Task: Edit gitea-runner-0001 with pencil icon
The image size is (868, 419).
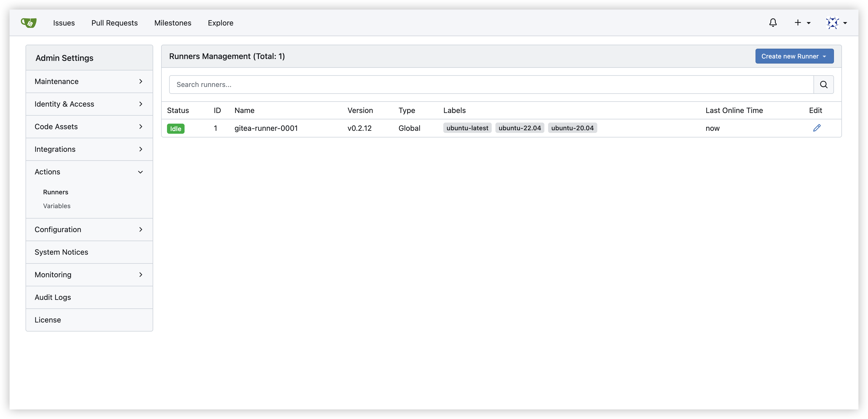Action: tap(816, 128)
